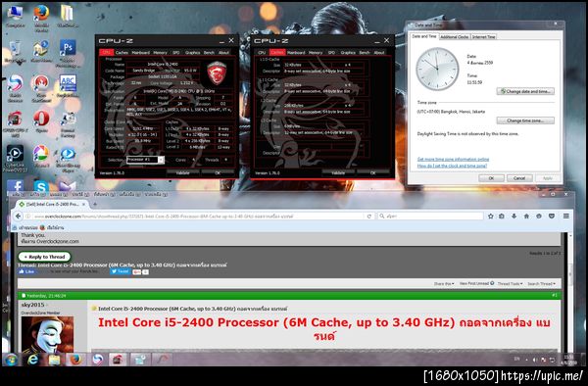Select the Intel Core i5-2400 browser tab
Image resolution: width=588 pixels, height=386 pixels.
click(52, 204)
